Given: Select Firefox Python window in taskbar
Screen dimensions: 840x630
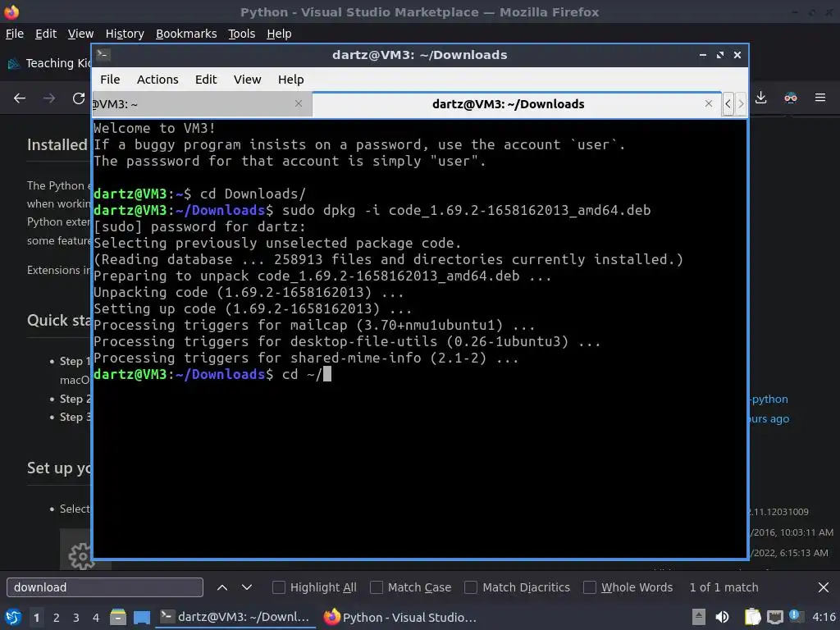Looking at the screenshot, I should pos(400,617).
